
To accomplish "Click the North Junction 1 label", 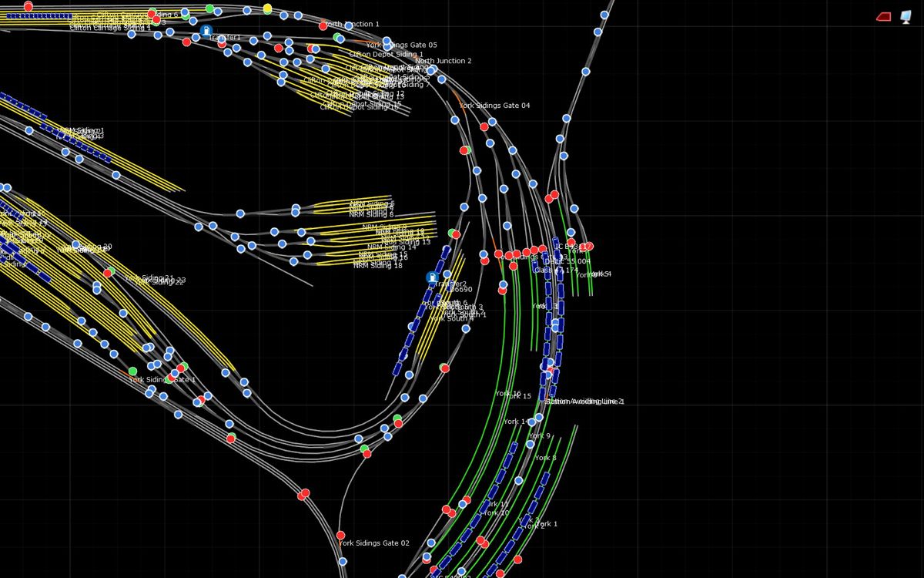I will point(351,24).
